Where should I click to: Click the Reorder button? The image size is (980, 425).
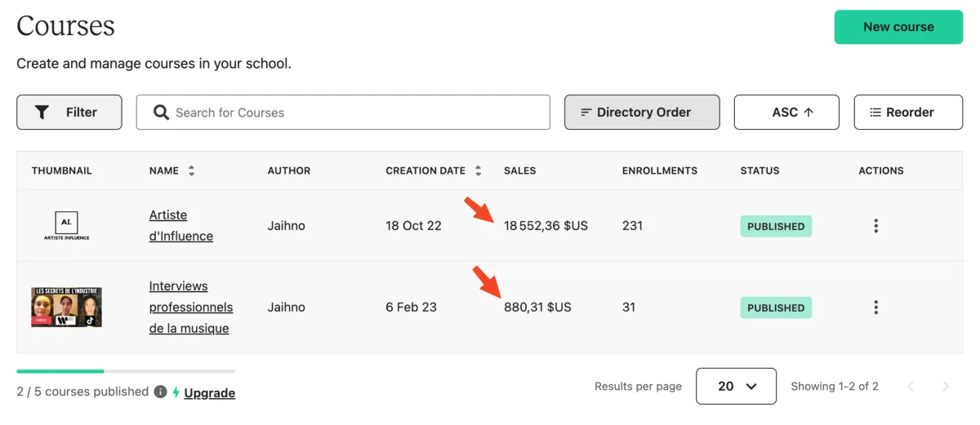coord(908,113)
